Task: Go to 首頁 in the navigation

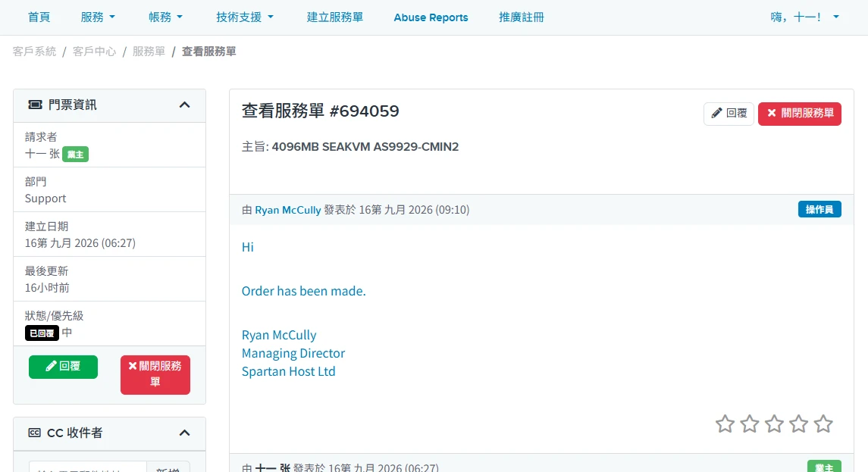Action: (x=39, y=17)
